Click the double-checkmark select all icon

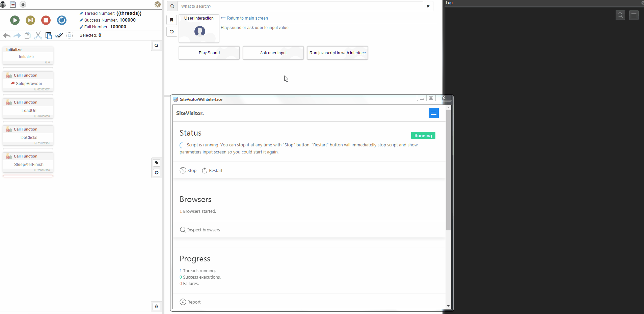(x=59, y=35)
